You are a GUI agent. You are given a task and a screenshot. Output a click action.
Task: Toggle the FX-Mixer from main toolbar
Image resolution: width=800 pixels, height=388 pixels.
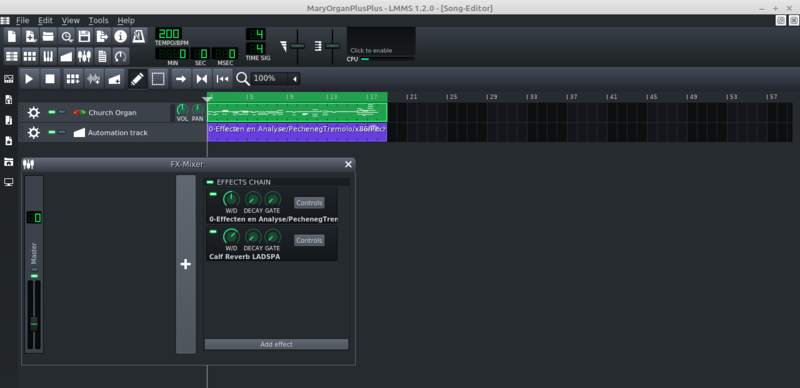click(x=84, y=56)
